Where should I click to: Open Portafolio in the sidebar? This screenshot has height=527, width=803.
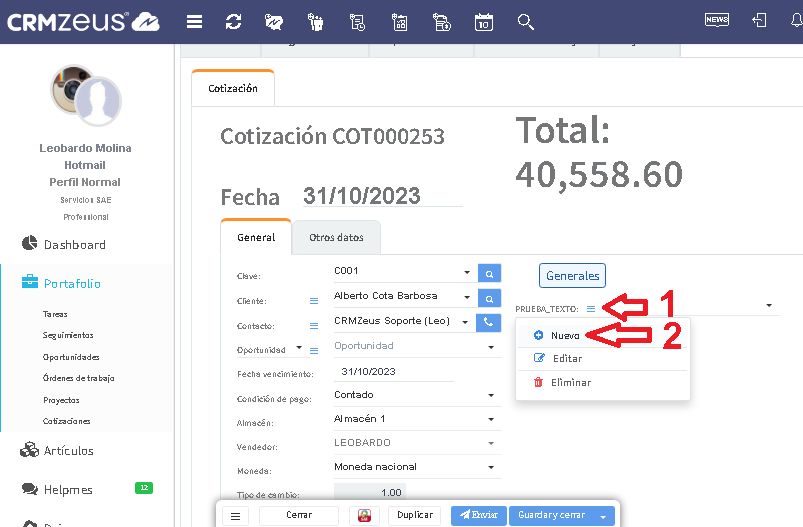pyautogui.click(x=72, y=283)
